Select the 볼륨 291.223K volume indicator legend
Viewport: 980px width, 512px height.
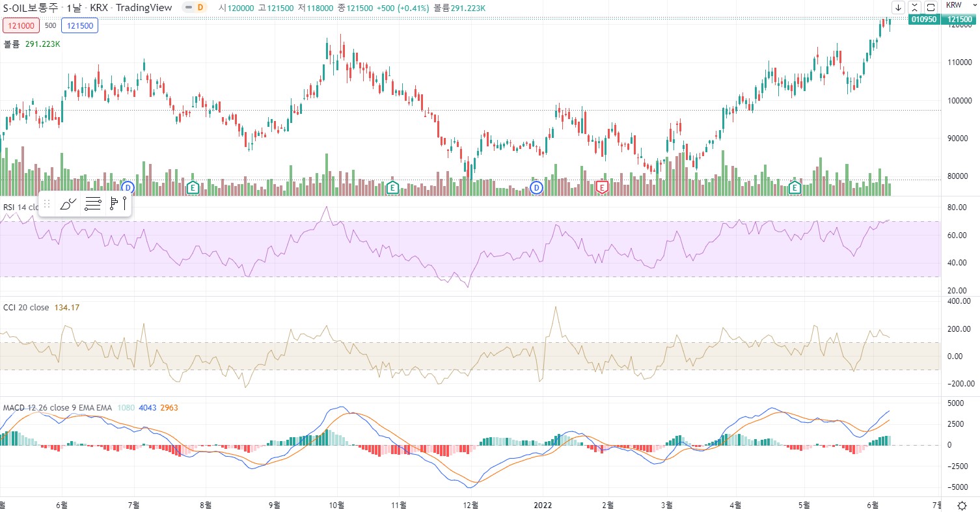(x=32, y=44)
